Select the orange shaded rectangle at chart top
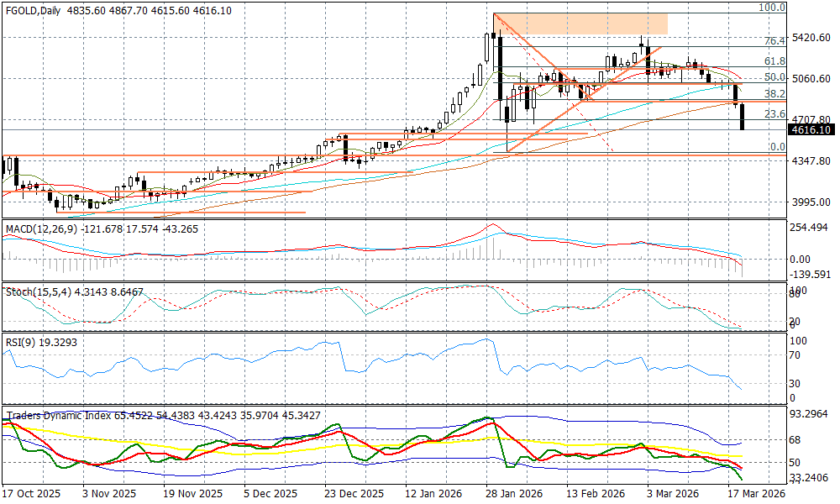840x504 pixels. click(583, 24)
